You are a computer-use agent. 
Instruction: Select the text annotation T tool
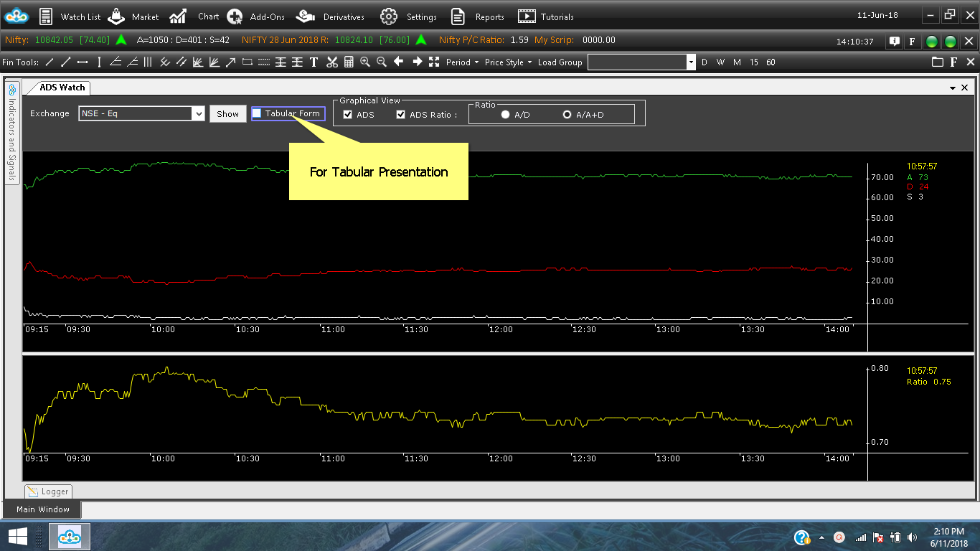click(314, 62)
